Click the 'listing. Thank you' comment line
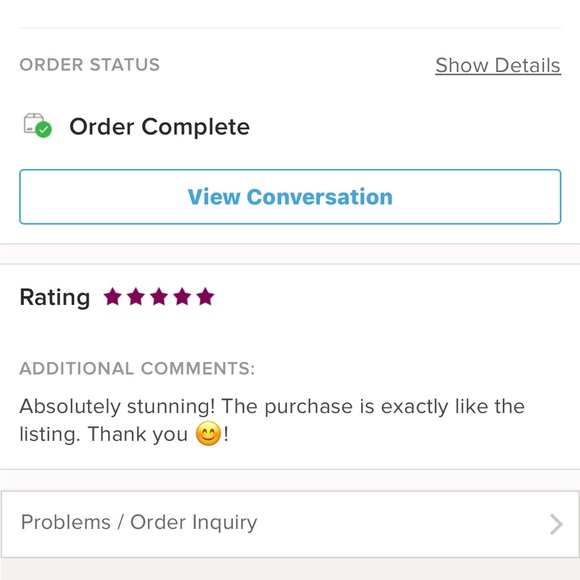 pos(104,434)
